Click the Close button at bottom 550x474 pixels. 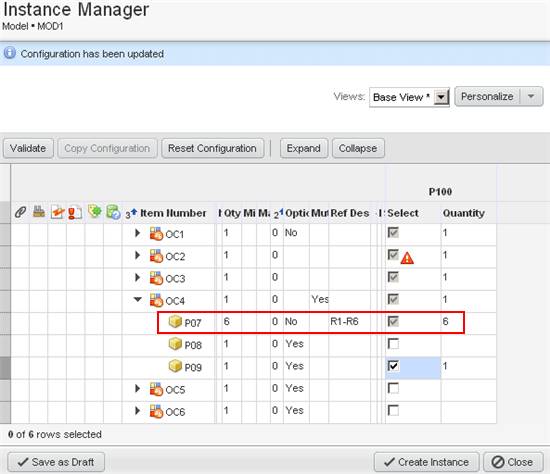(513, 462)
